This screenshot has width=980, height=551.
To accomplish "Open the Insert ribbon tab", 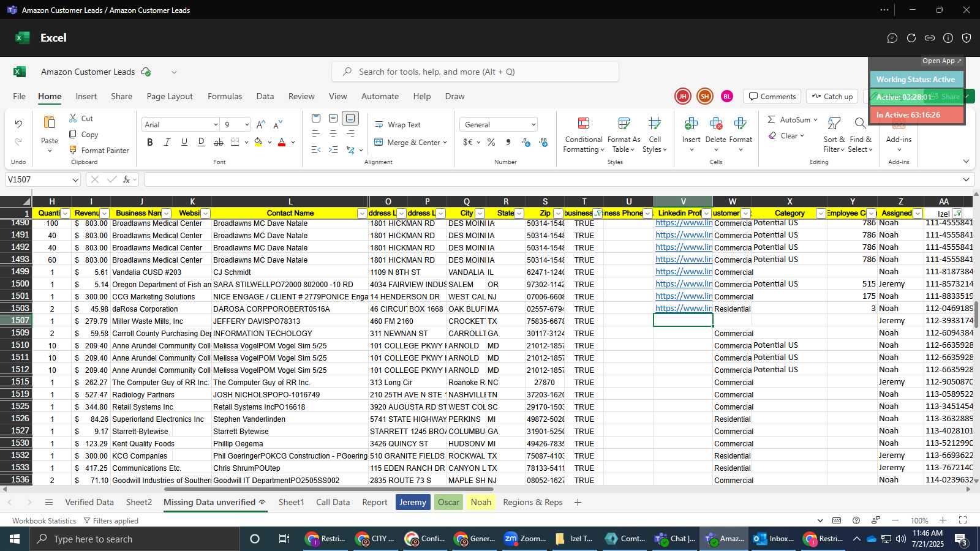I will point(86,96).
